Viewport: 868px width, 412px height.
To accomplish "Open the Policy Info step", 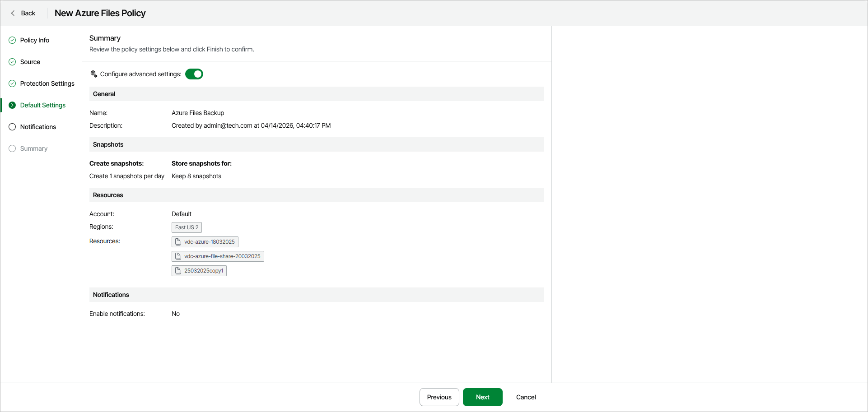I will tap(35, 40).
